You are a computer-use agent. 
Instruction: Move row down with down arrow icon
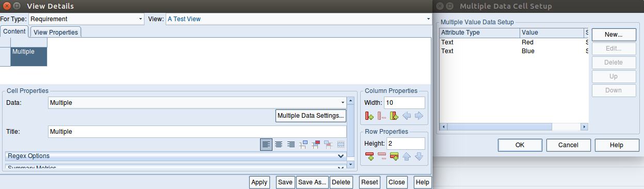coord(419,156)
